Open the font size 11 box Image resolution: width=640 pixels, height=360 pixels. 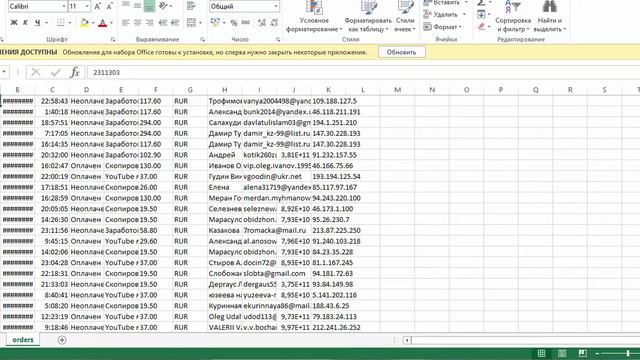pos(80,6)
